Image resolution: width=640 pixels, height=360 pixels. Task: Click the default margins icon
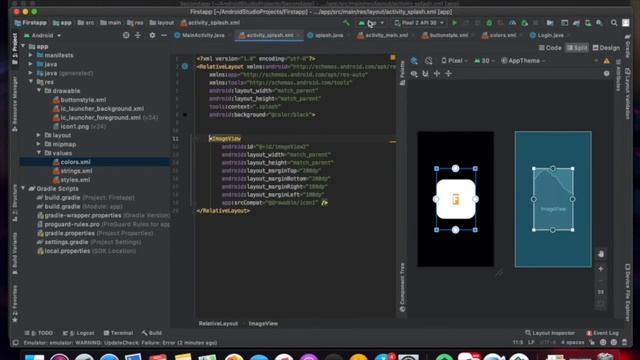click(x=437, y=73)
